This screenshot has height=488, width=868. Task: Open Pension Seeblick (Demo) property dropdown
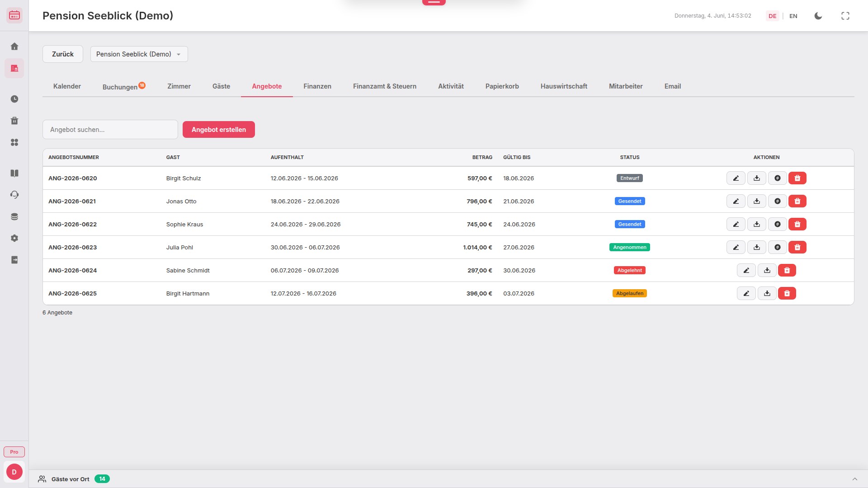pyautogui.click(x=139, y=54)
